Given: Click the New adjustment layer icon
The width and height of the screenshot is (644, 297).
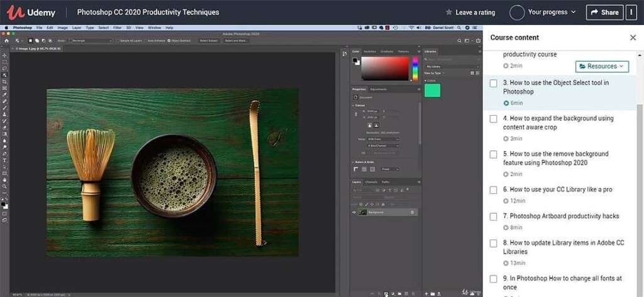Looking at the screenshot, I should pyautogui.click(x=392, y=294).
